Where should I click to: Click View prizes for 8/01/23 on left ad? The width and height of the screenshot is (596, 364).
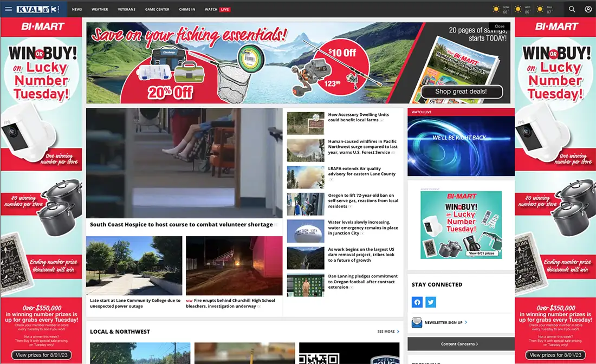tap(41, 355)
